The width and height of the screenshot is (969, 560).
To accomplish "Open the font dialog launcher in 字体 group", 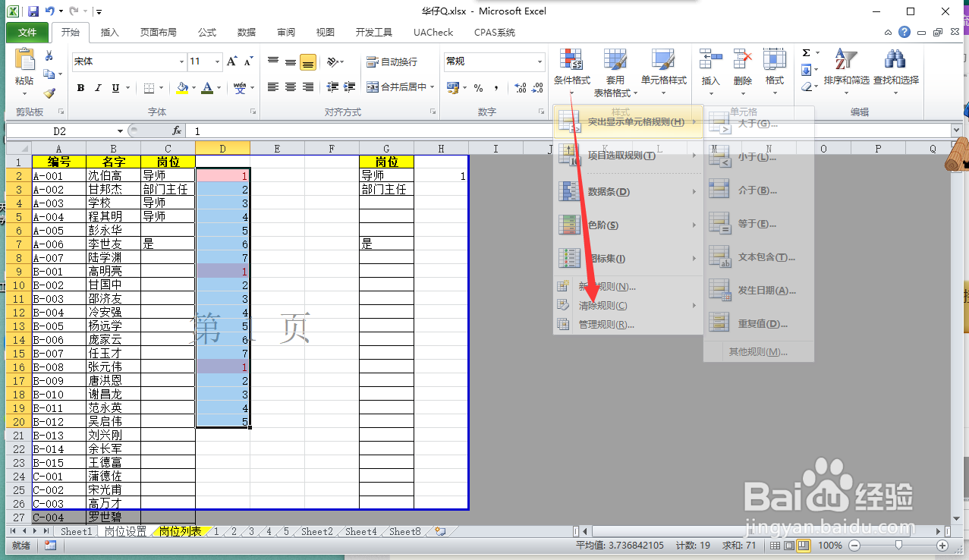I will pyautogui.click(x=253, y=112).
